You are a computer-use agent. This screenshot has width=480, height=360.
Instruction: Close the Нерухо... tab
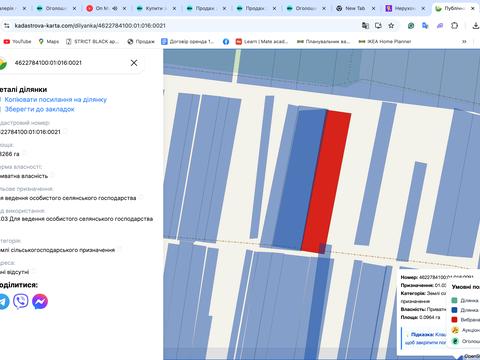point(423,9)
